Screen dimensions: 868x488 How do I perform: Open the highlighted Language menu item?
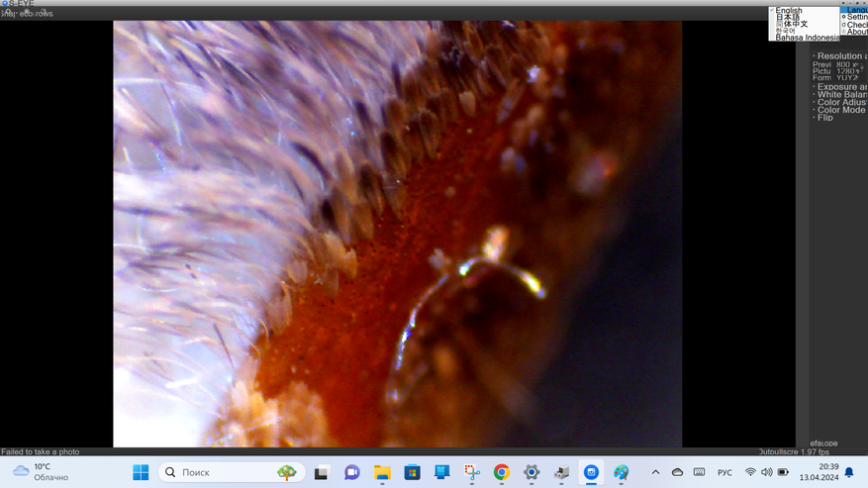854,10
